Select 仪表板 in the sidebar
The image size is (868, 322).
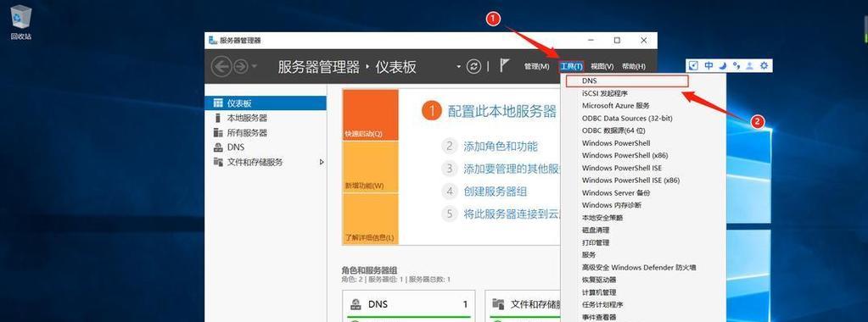[266, 103]
